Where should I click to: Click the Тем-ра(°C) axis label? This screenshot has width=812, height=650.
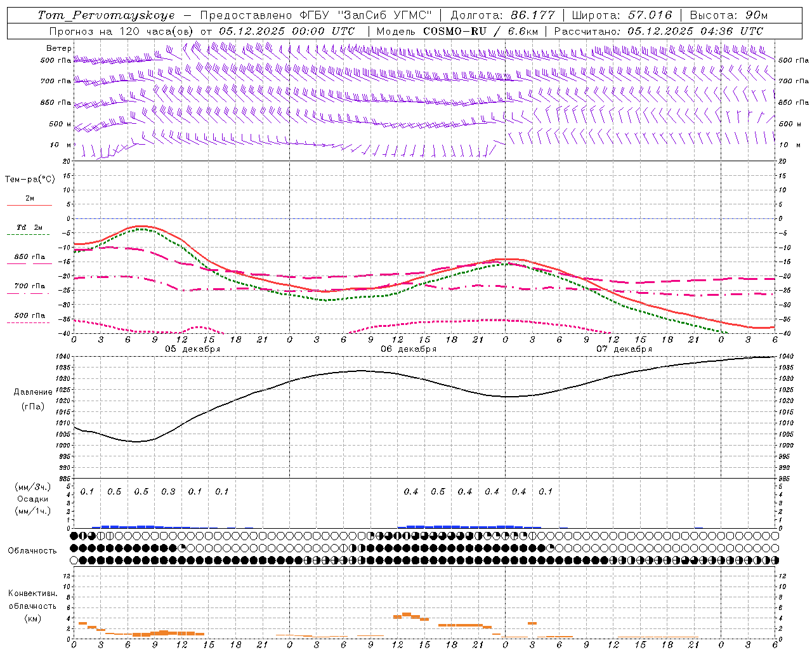pyautogui.click(x=30, y=180)
